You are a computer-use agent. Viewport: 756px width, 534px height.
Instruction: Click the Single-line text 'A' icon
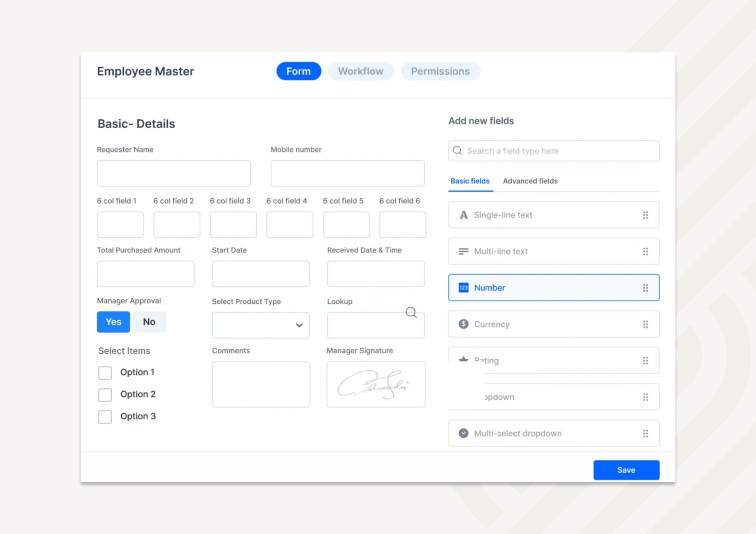click(x=464, y=215)
